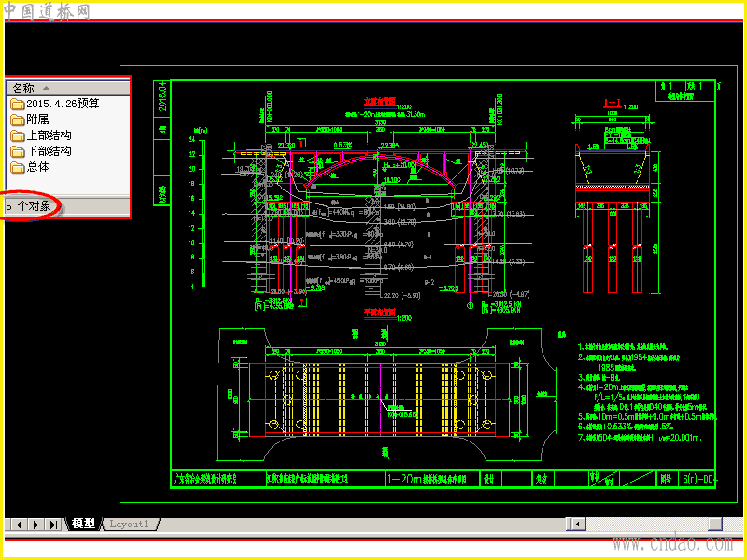Jump to the last layout tab arrow
747x560 pixels.
[x=53, y=525]
